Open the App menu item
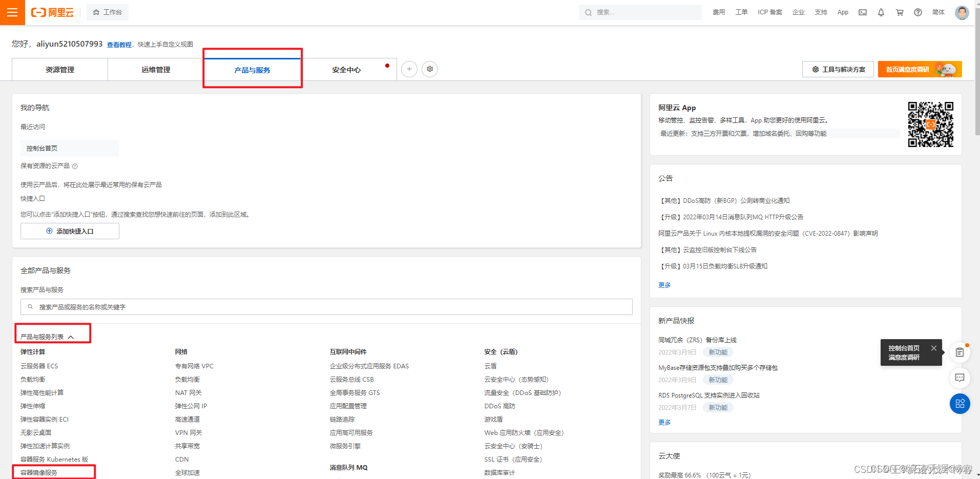Viewport: 980px width, 479px height. click(843, 12)
